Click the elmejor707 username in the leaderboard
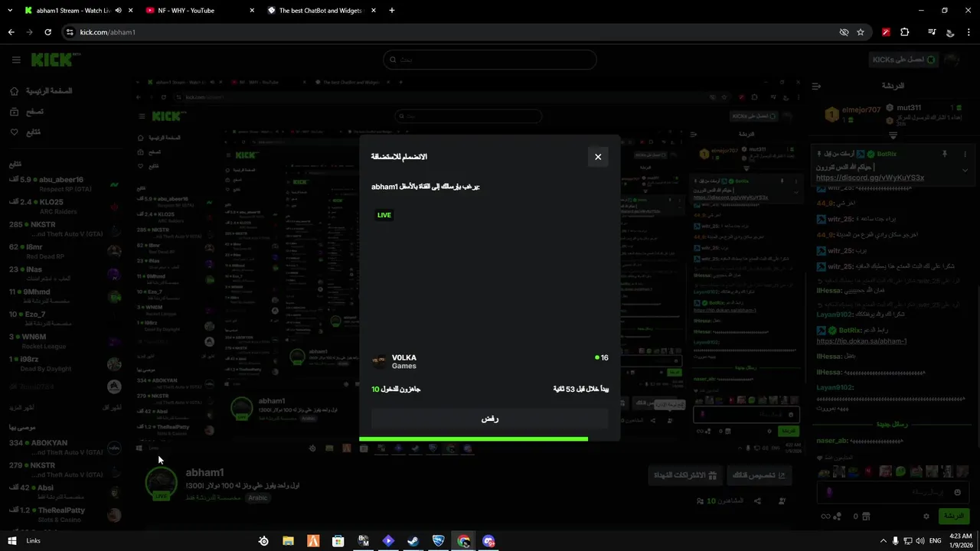Screen dimensions: 980x551 861,110
